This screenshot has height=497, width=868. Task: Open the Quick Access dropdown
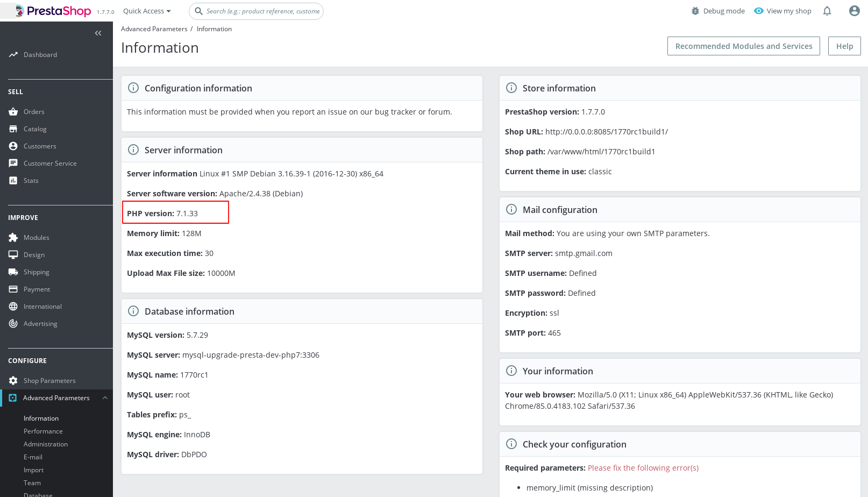pyautogui.click(x=146, y=10)
